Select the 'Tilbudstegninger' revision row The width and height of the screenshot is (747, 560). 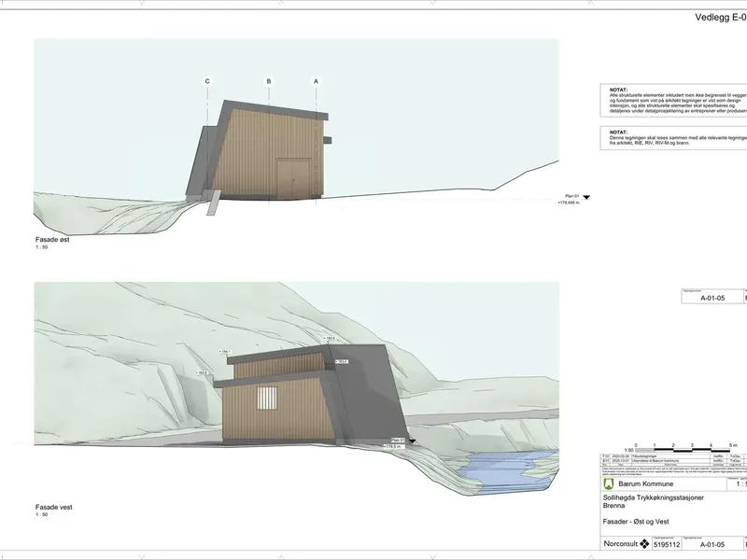[673, 456]
